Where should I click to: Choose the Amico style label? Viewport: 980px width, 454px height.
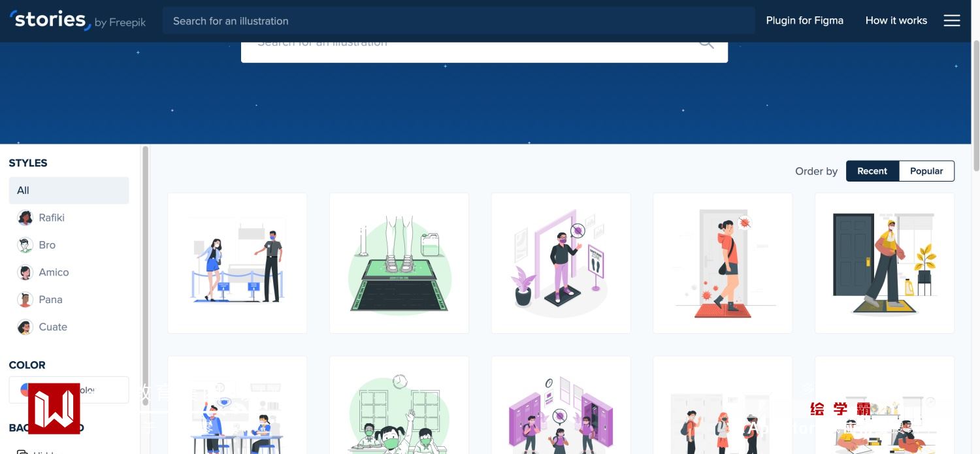click(54, 272)
